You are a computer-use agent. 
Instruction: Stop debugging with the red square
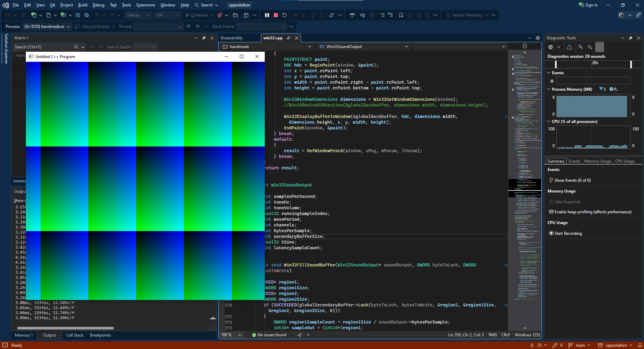click(x=276, y=15)
